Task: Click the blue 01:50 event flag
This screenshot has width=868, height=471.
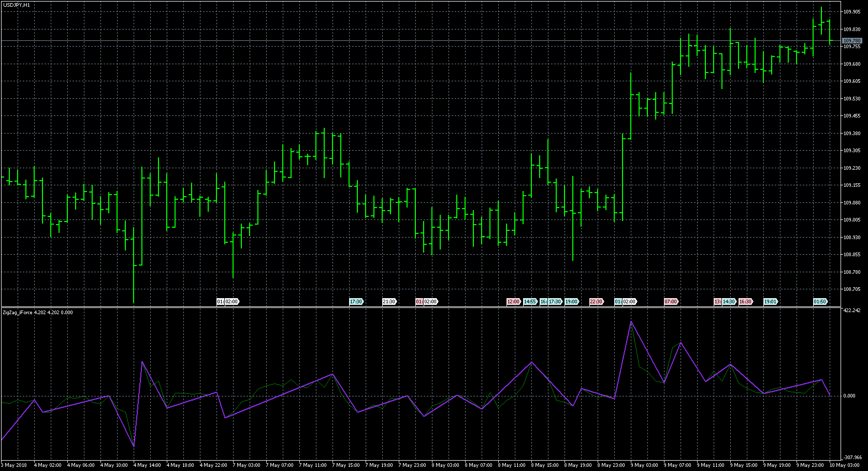Action: click(x=820, y=302)
